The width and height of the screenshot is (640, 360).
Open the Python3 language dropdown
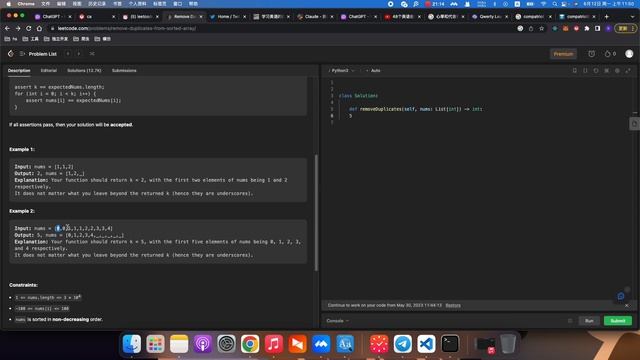[342, 71]
